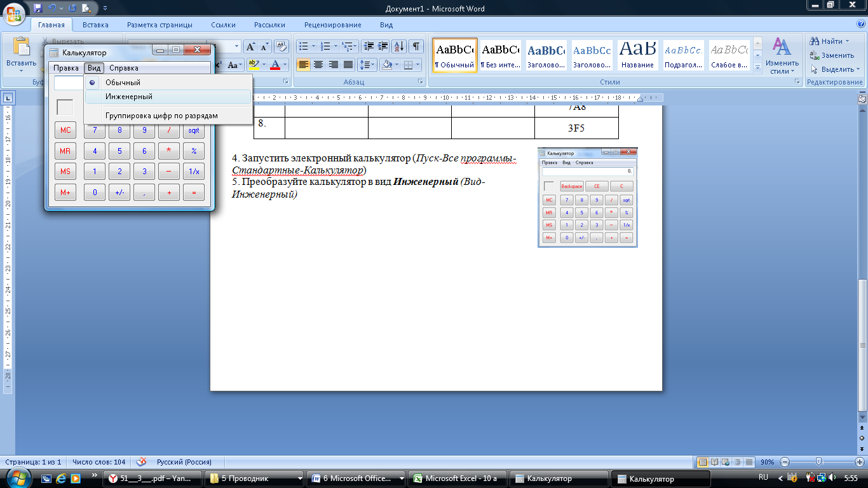Apply red font color button
The image size is (868, 488).
click(275, 65)
